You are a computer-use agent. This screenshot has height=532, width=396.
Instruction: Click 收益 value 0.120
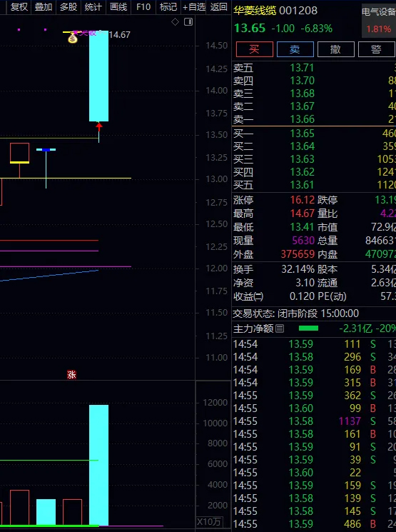pos(302,297)
